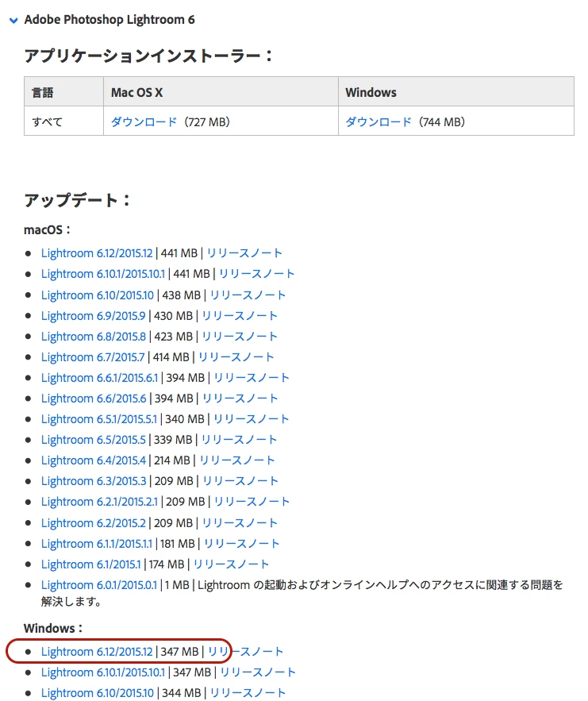Image resolution: width=588 pixels, height=701 pixels.
Task: Open release notes for macOS Lightroom 6.10
Action: tap(248, 295)
